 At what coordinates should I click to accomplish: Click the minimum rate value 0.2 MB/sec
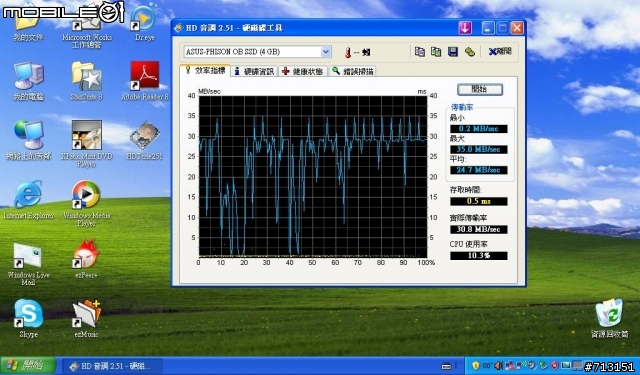click(479, 129)
